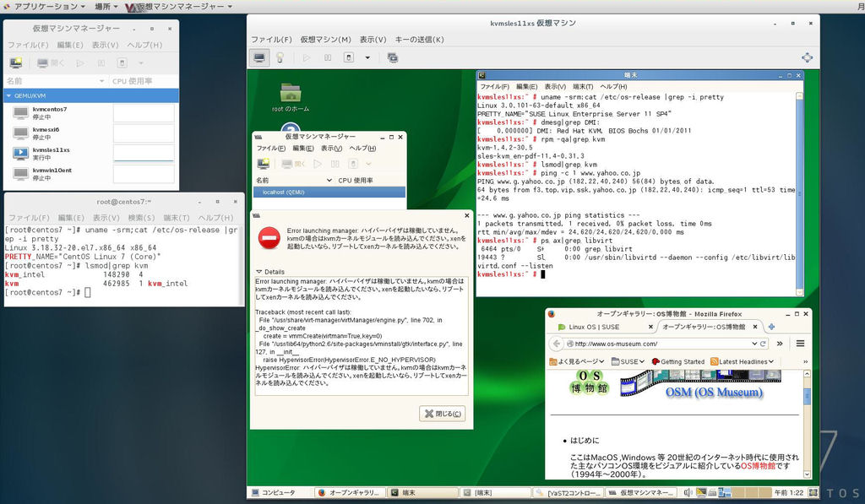Screen dimensions: 865x504
Task: Select the kvmcentos7 virtual machine row
Action: point(91,113)
